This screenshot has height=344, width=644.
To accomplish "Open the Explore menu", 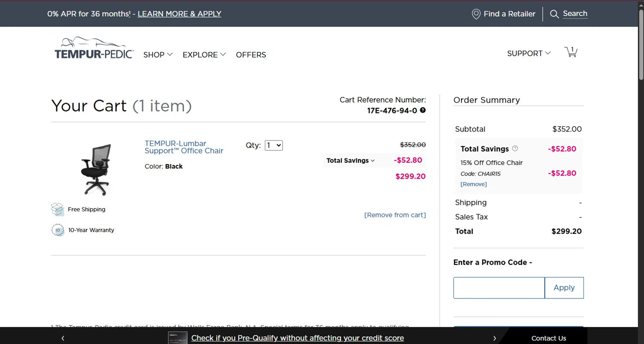I will point(204,55).
